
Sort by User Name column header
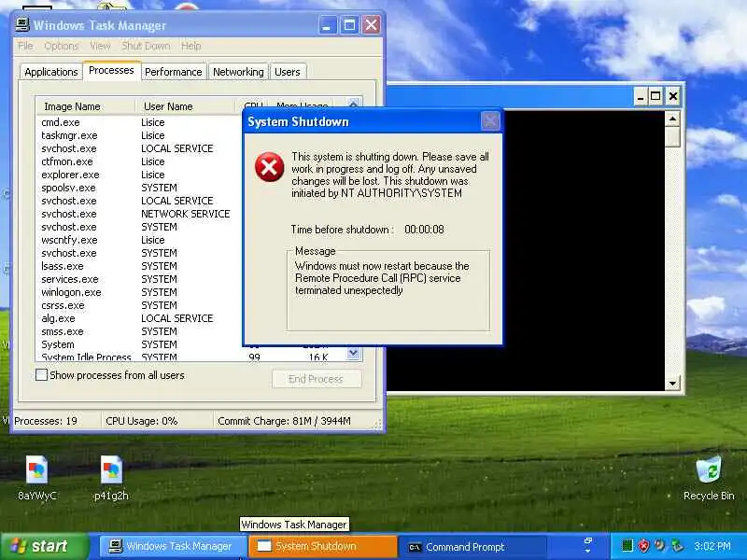tap(186, 106)
